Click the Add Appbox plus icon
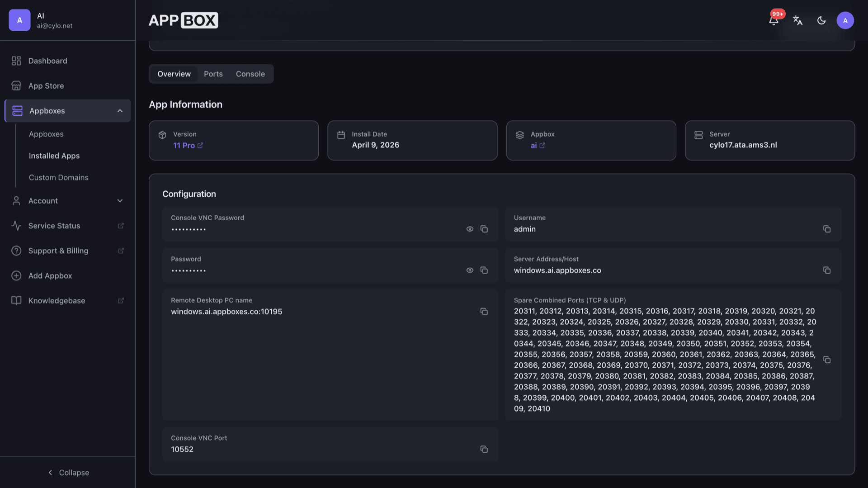Image resolution: width=868 pixels, height=488 pixels. tap(16, 275)
